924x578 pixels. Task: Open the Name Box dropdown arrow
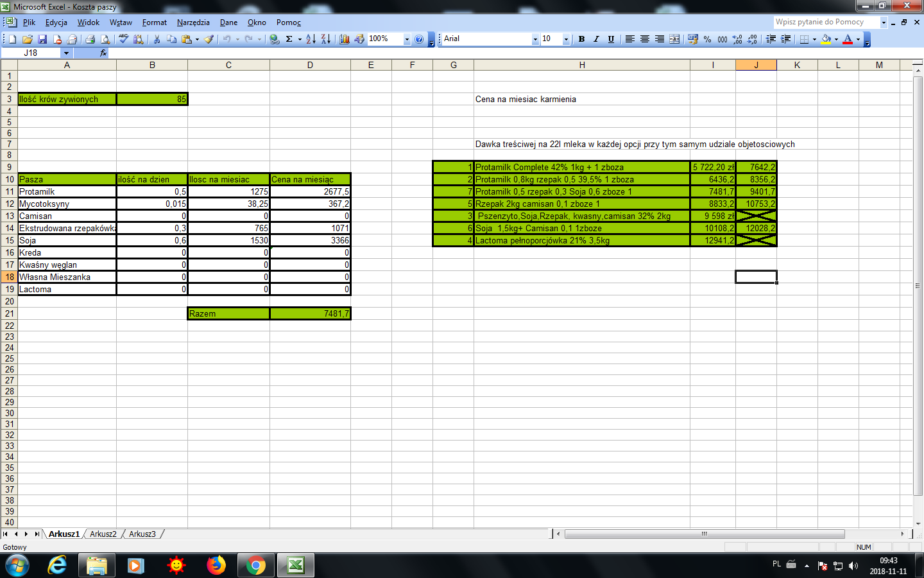tap(66, 53)
